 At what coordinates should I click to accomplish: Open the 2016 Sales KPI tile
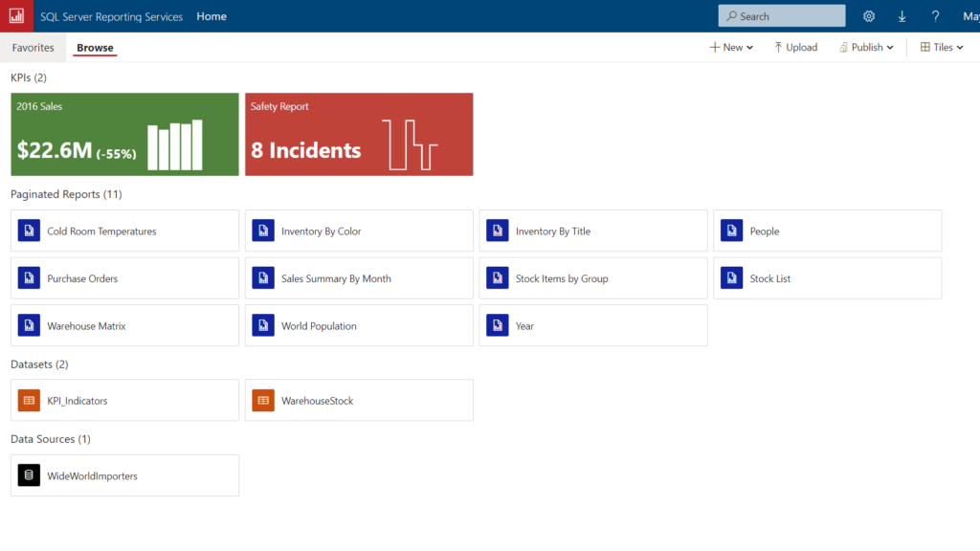[x=125, y=134]
